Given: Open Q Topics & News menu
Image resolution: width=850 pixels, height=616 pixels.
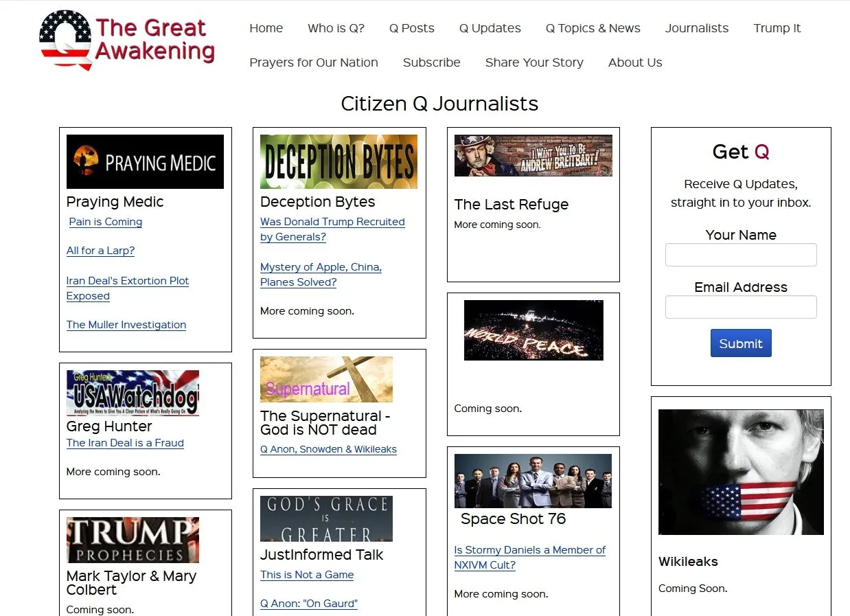Looking at the screenshot, I should 593,28.
